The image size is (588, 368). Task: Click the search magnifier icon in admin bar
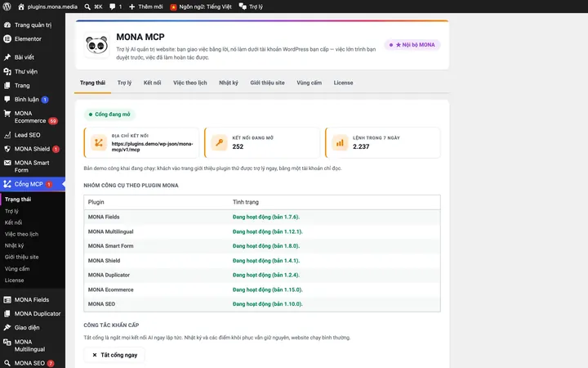coord(87,7)
